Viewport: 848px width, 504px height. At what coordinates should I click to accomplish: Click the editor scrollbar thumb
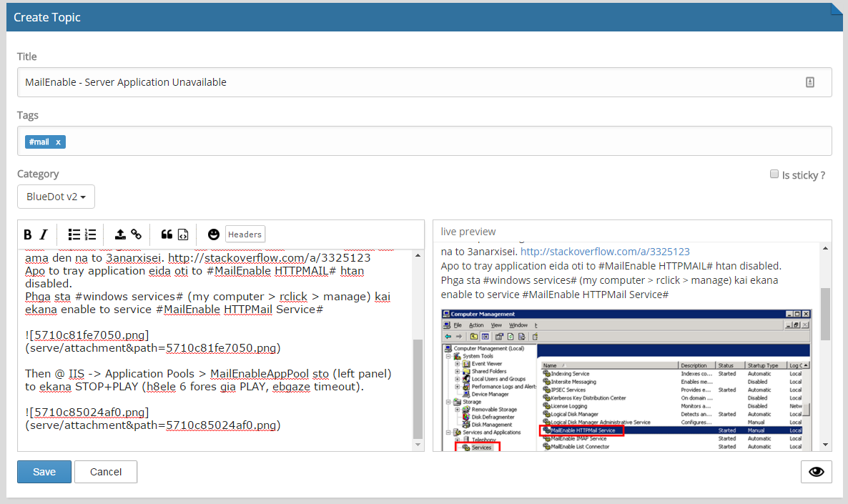[x=418, y=390]
